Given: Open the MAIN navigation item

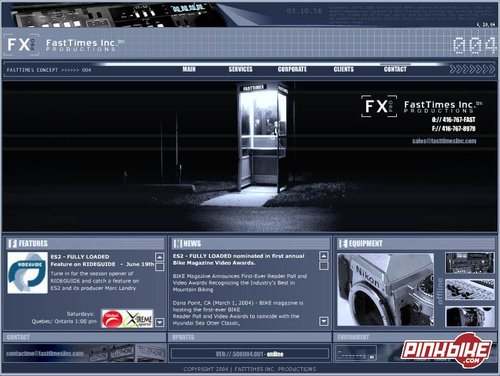Looking at the screenshot, I should tap(189, 69).
